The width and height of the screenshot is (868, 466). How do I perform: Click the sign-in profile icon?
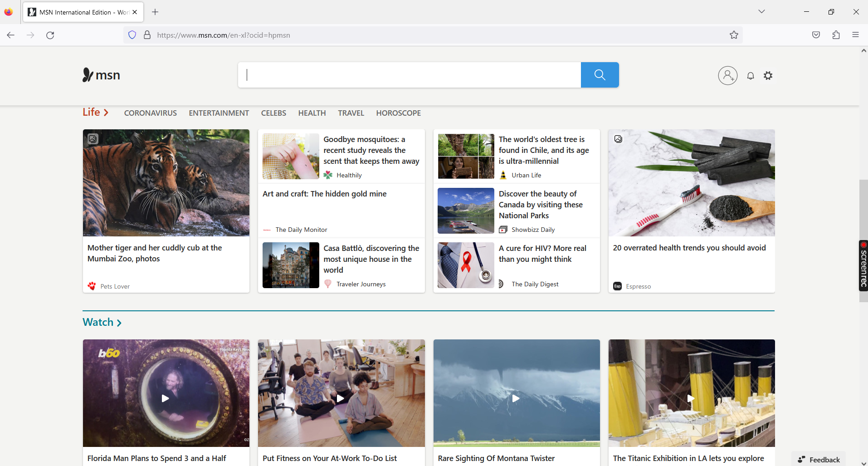pos(728,75)
